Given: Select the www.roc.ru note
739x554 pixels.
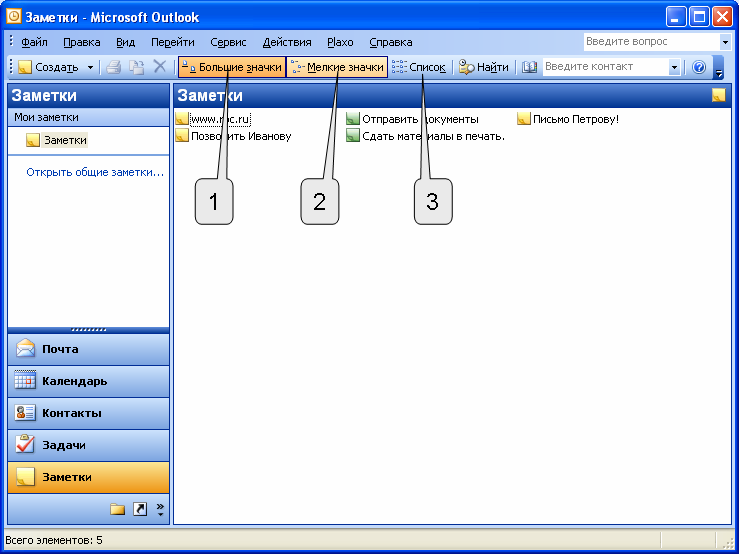Looking at the screenshot, I should coord(220,119).
